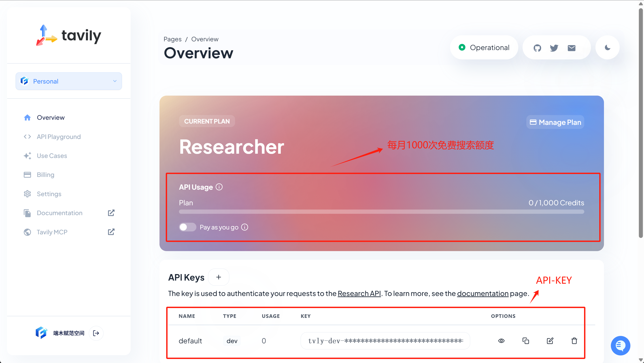
Task: Go to Overview in sidebar
Action: 51,118
